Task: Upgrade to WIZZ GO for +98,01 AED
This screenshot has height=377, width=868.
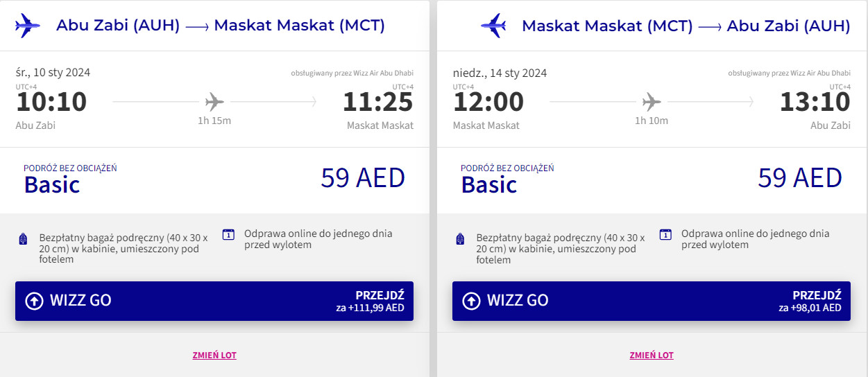Action: pos(651,301)
